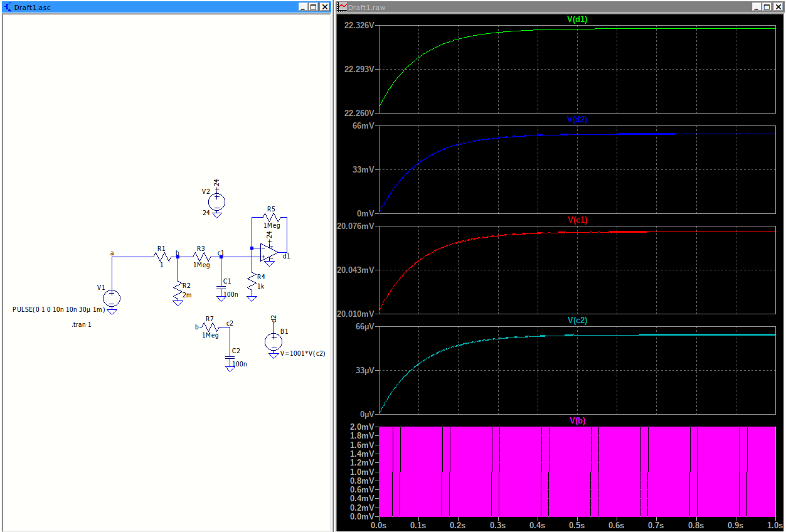Maximize the Draft1.asc schematic window

pos(314,6)
